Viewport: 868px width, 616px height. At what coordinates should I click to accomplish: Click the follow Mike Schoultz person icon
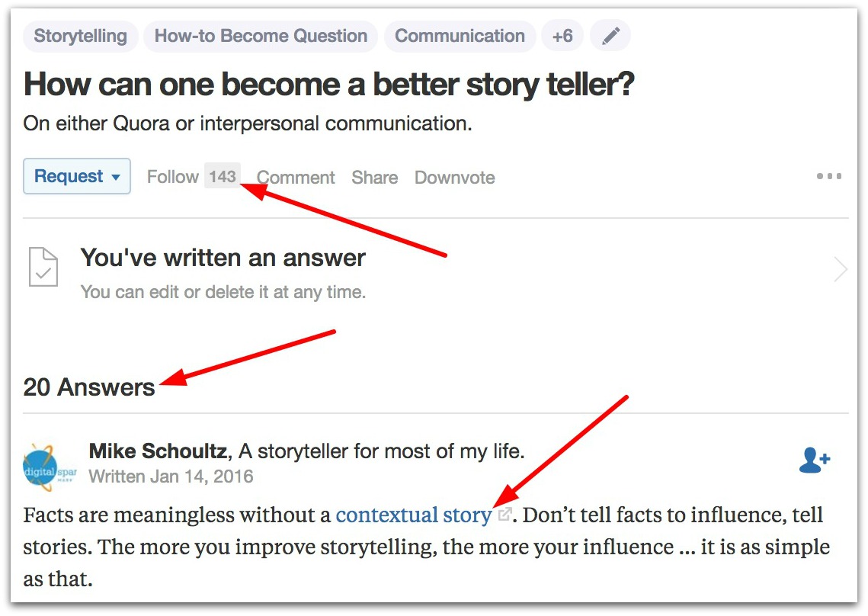(x=815, y=460)
